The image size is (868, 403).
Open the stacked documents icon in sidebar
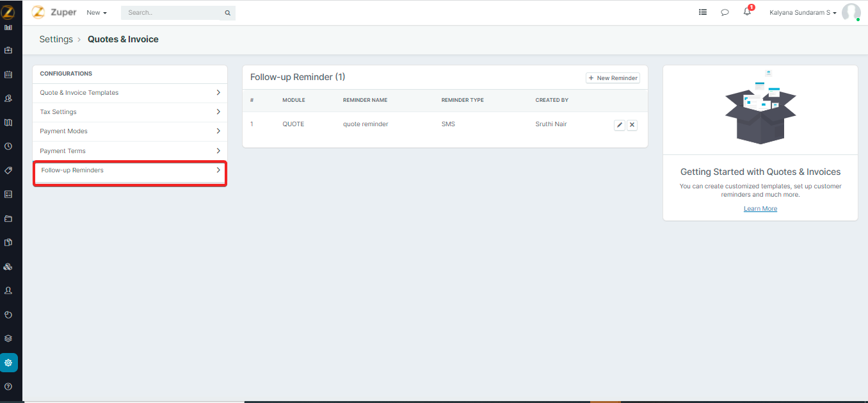point(8,242)
